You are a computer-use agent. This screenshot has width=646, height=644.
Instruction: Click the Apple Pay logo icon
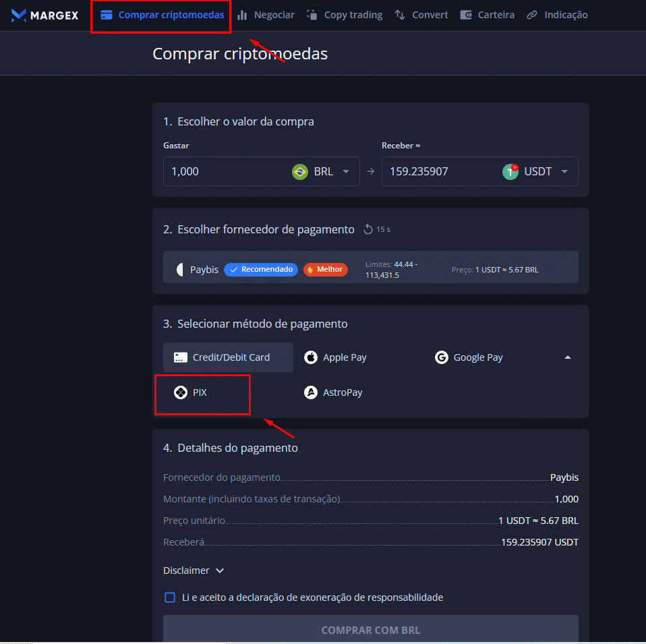coord(311,357)
